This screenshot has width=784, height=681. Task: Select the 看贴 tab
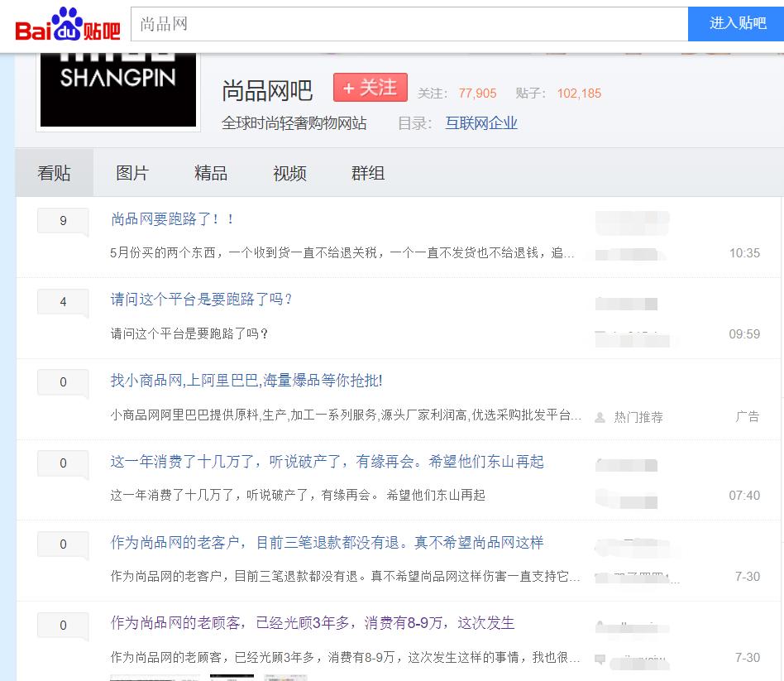(x=55, y=173)
